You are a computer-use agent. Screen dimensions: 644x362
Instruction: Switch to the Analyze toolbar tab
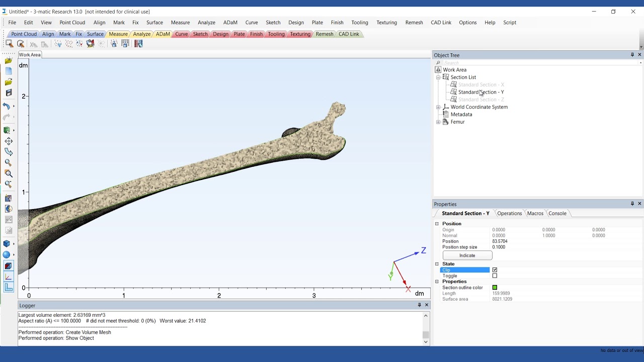pos(142,34)
